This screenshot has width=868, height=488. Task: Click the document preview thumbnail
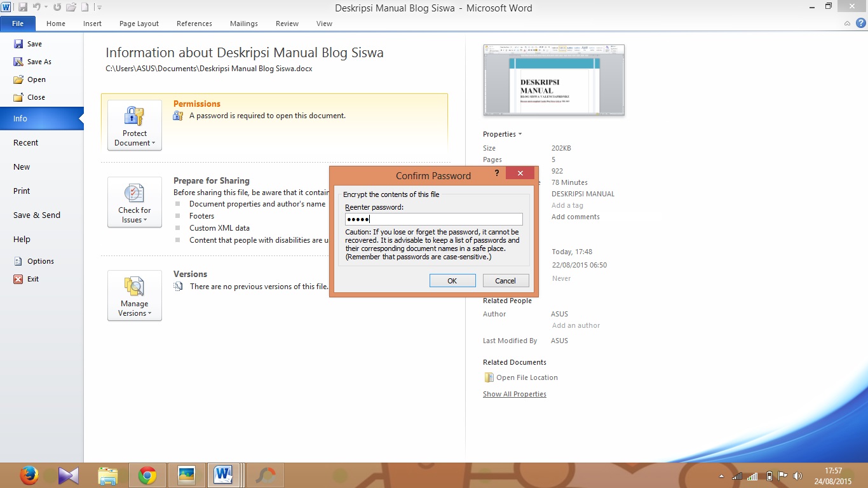pos(554,80)
